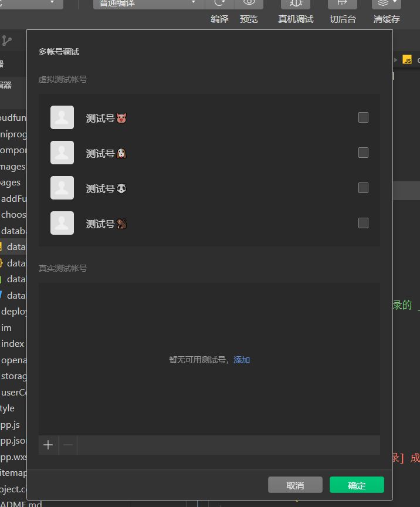Check the dog 测试号 account checkbox

pos(363,153)
